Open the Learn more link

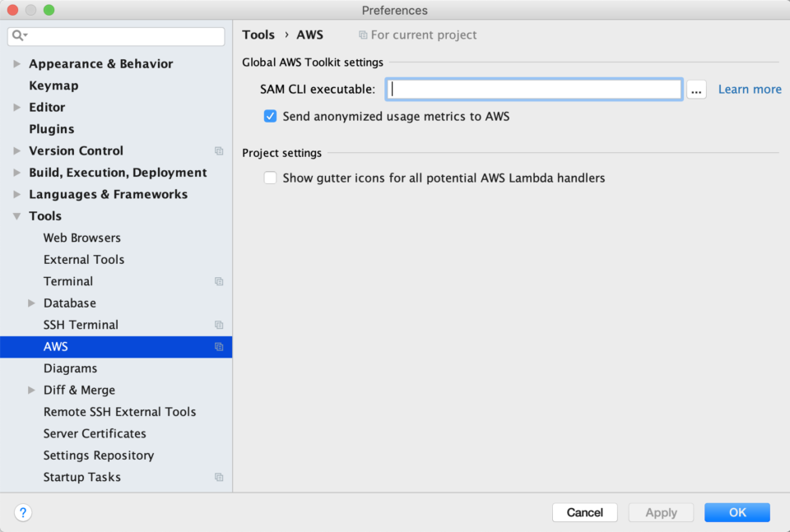click(x=750, y=90)
